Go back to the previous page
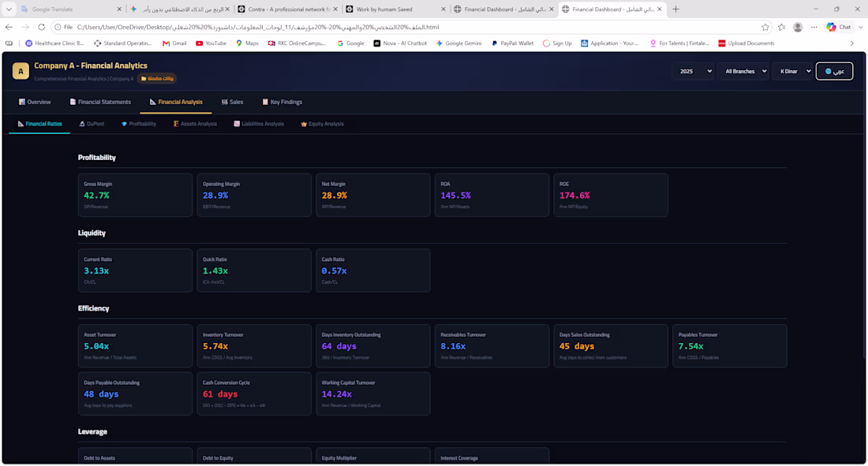 point(9,27)
